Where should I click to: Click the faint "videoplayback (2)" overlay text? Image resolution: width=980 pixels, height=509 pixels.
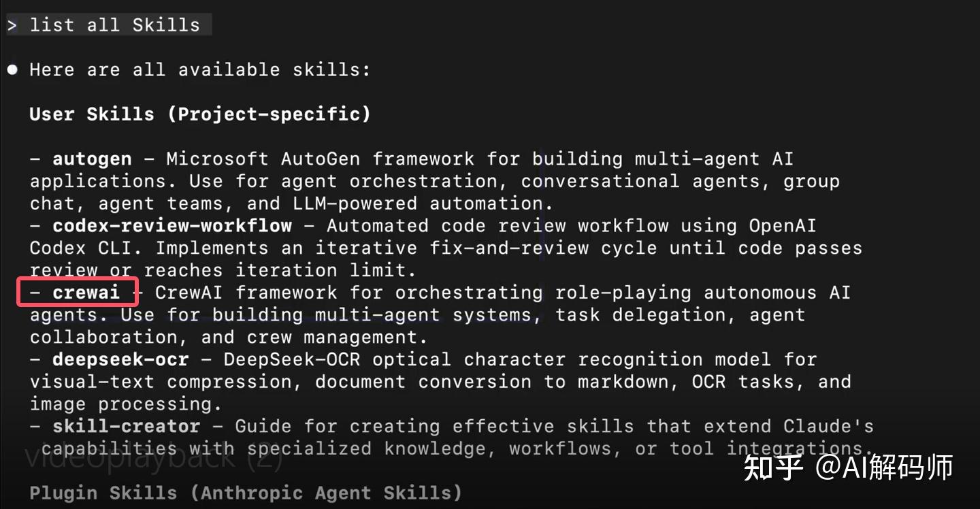pyautogui.click(x=153, y=457)
